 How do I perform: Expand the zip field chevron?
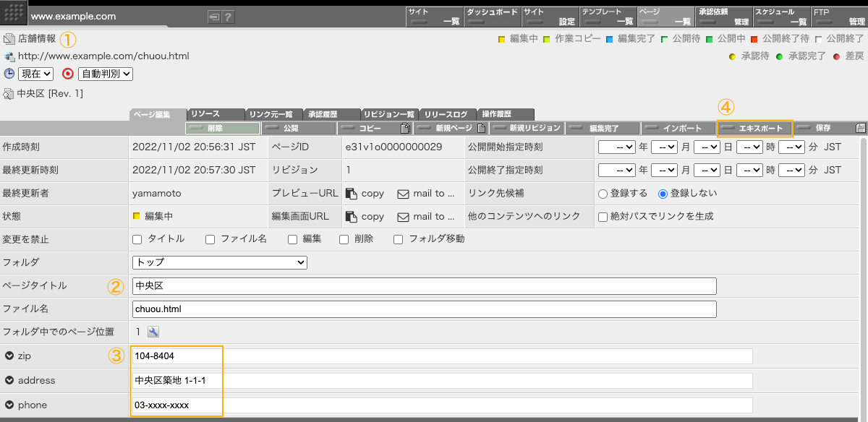pyautogui.click(x=9, y=356)
